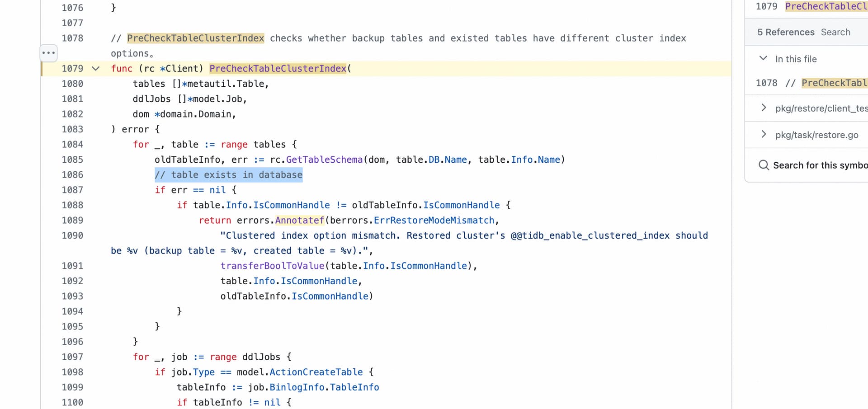Screen dimensions: 868x409
Task: Click the magnifier icon for symbol search
Action: pyautogui.click(x=764, y=165)
